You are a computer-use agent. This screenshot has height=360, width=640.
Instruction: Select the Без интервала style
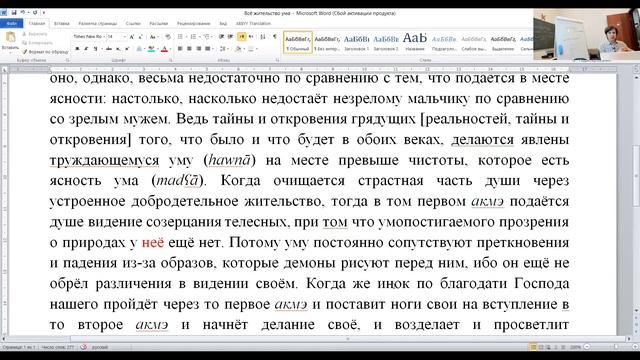point(327,42)
